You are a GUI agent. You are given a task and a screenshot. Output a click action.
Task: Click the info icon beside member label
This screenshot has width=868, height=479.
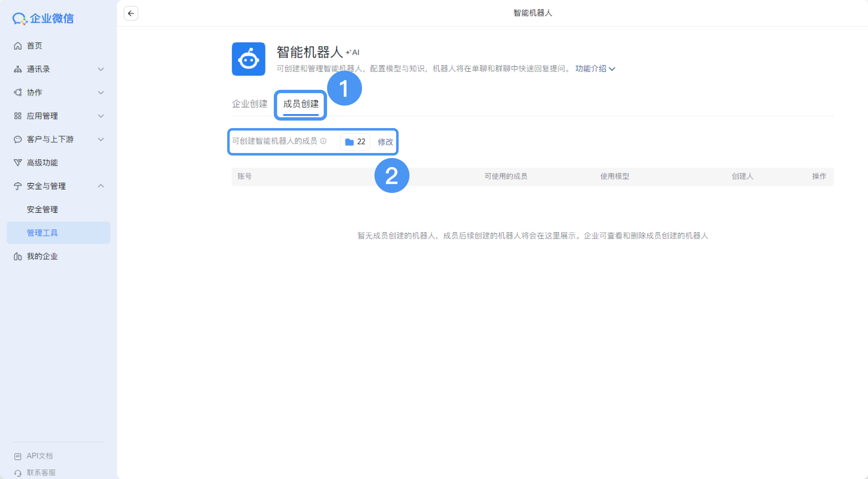tap(323, 141)
